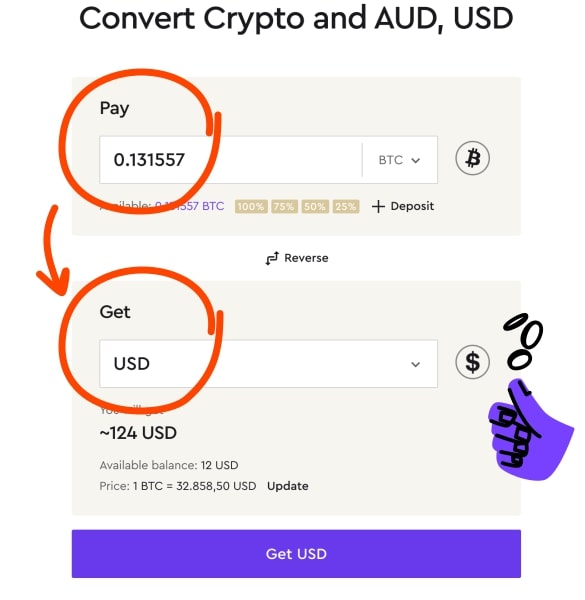Click the Bitcoin coin icon
585x600 pixels.
click(472, 158)
